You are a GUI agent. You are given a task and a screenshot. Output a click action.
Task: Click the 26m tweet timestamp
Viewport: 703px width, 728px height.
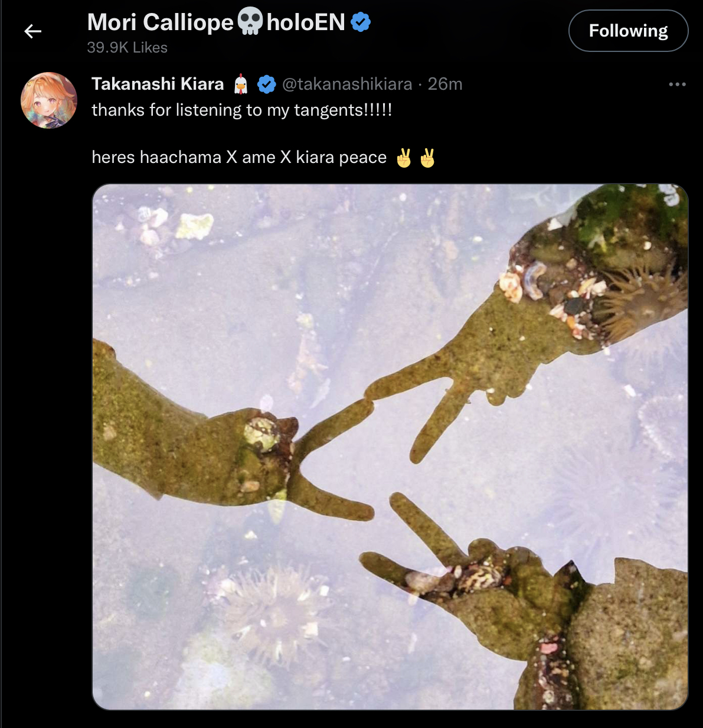pos(445,84)
